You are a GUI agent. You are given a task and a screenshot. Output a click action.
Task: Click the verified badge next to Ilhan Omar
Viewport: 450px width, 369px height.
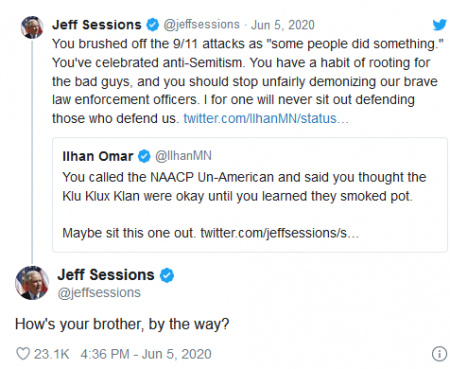point(144,156)
